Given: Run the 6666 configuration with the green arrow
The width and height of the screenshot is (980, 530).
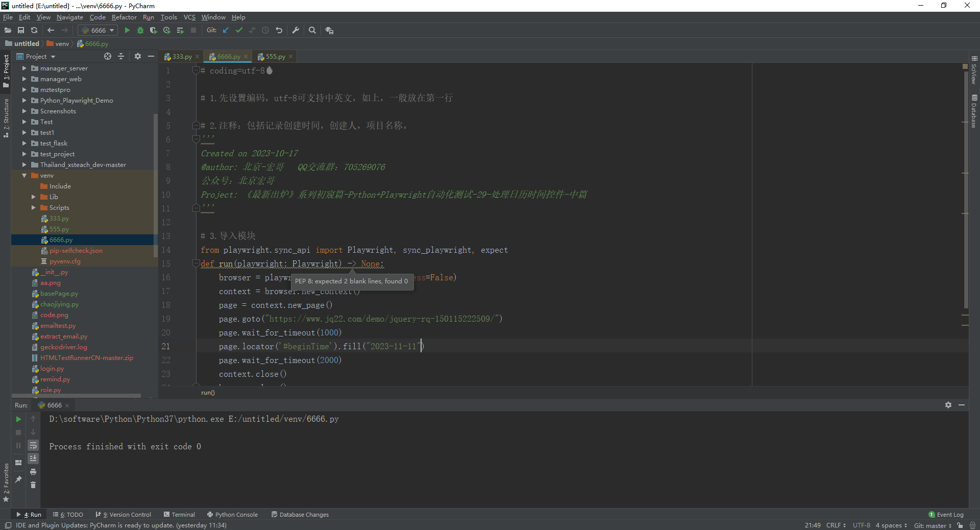Looking at the screenshot, I should click(x=127, y=30).
